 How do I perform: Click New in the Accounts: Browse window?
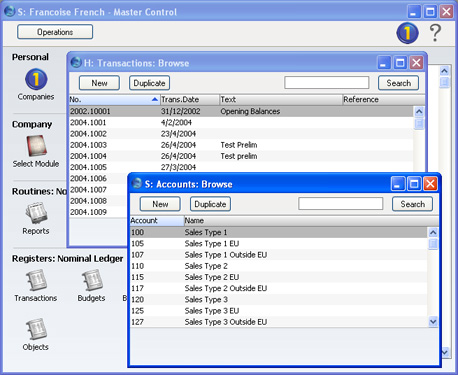[x=160, y=204]
